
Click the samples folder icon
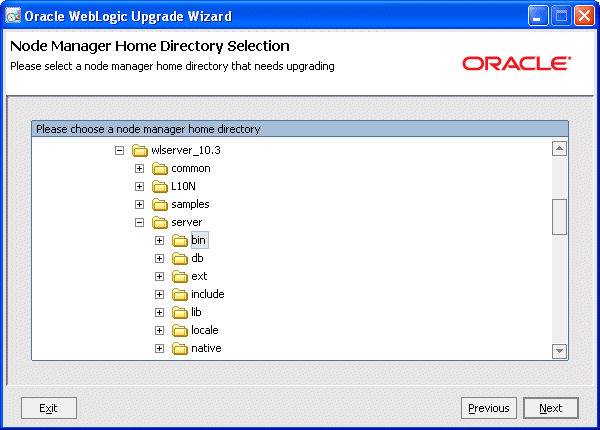pyautogui.click(x=160, y=204)
